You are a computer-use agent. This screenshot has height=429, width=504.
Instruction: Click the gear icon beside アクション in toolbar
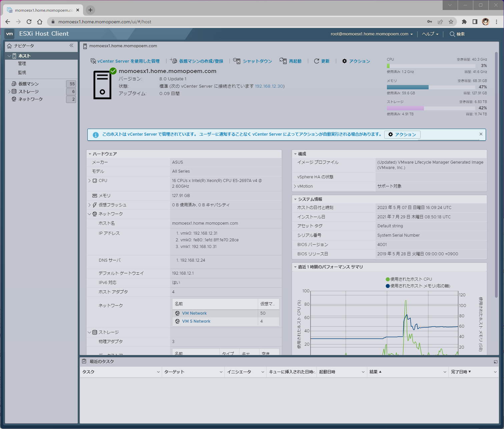coord(345,61)
